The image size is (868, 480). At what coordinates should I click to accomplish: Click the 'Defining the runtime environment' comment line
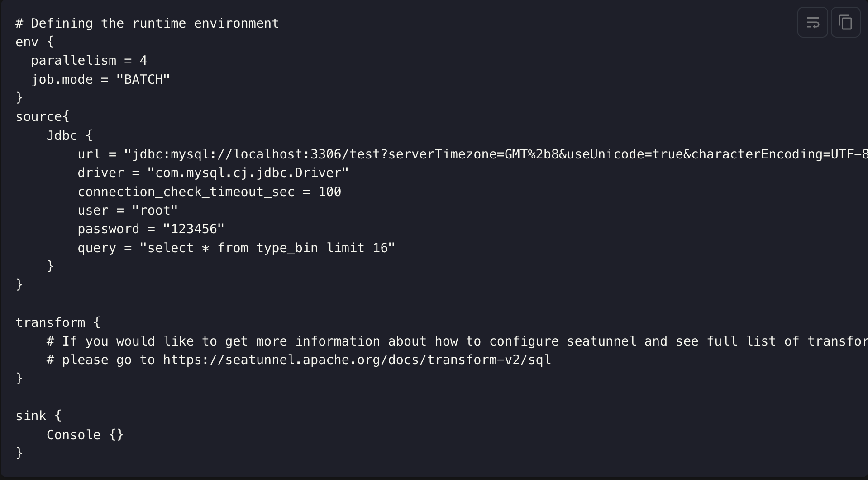(x=148, y=24)
